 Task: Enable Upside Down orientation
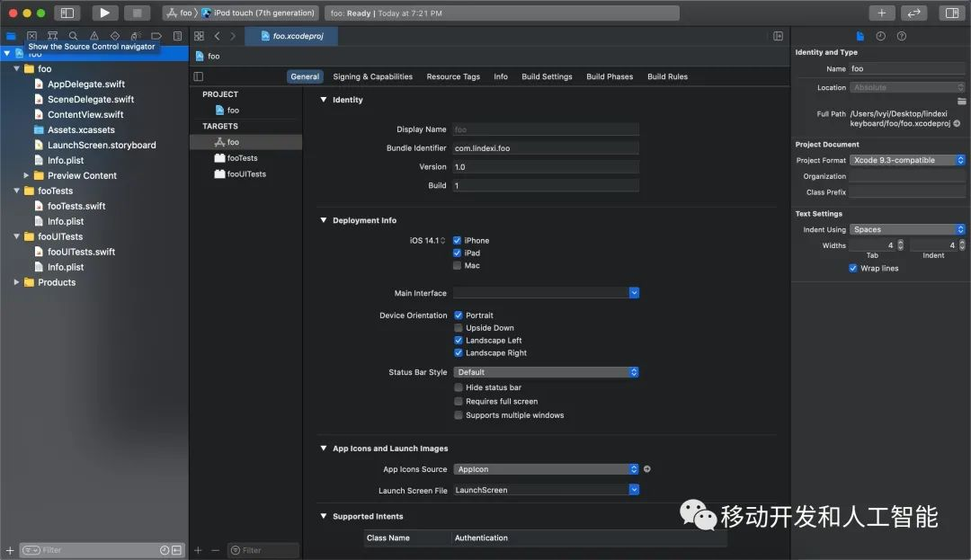(459, 327)
